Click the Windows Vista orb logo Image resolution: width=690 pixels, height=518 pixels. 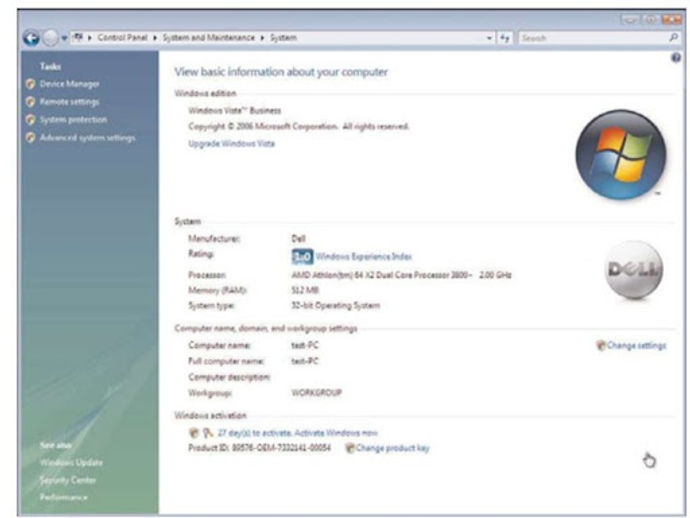tap(620, 154)
